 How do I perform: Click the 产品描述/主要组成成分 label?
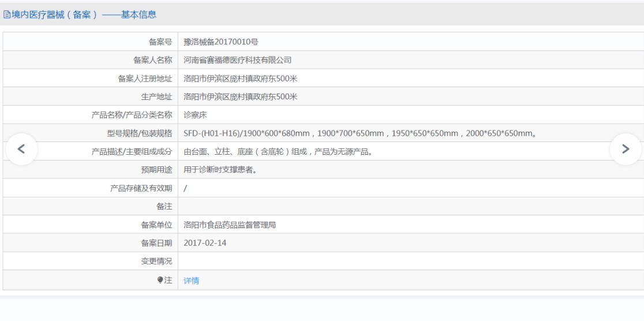[x=132, y=152]
